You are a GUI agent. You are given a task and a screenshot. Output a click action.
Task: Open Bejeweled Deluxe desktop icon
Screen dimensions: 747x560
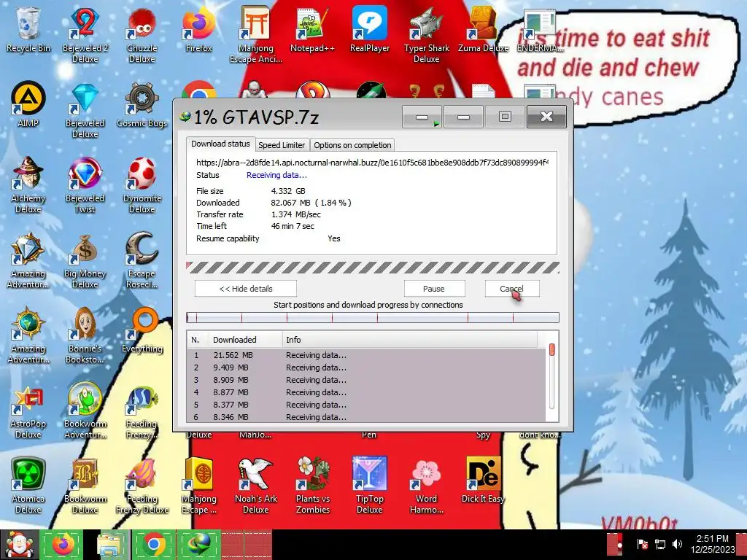click(85, 111)
